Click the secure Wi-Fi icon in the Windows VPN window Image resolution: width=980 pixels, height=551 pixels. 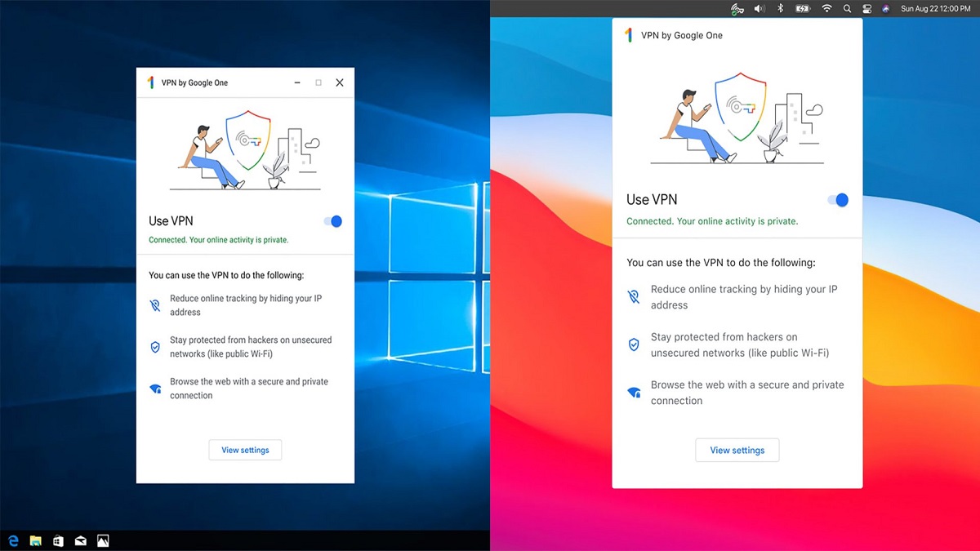tap(155, 389)
